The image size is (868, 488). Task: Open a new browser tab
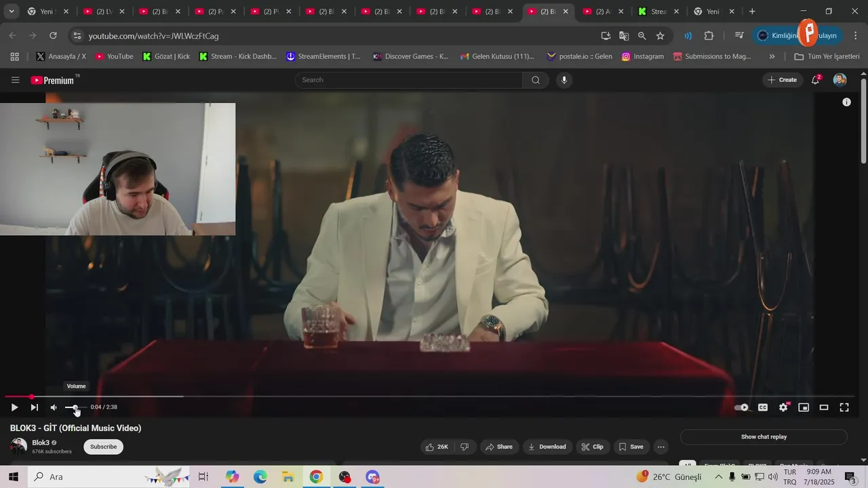coord(751,12)
